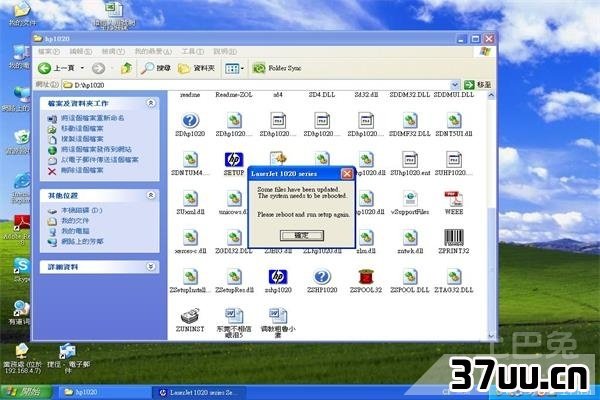This screenshot has height=400, width=600.
Task: Click the 移動這個檔案 move file link
Action: 82,128
